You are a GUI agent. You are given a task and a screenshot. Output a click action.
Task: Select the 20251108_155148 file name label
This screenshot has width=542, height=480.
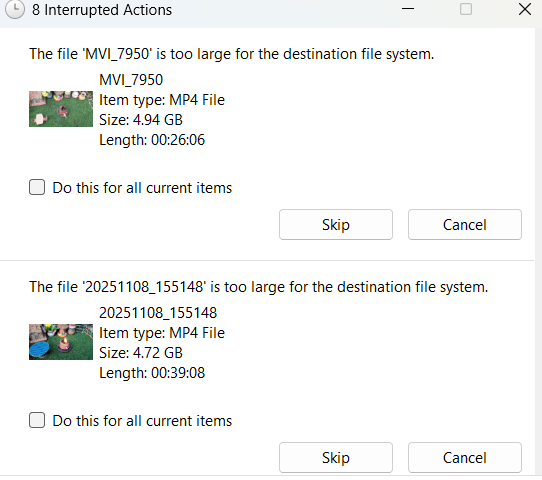point(158,313)
